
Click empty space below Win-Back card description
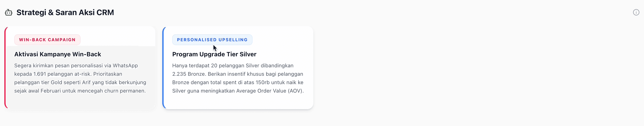[80, 101]
